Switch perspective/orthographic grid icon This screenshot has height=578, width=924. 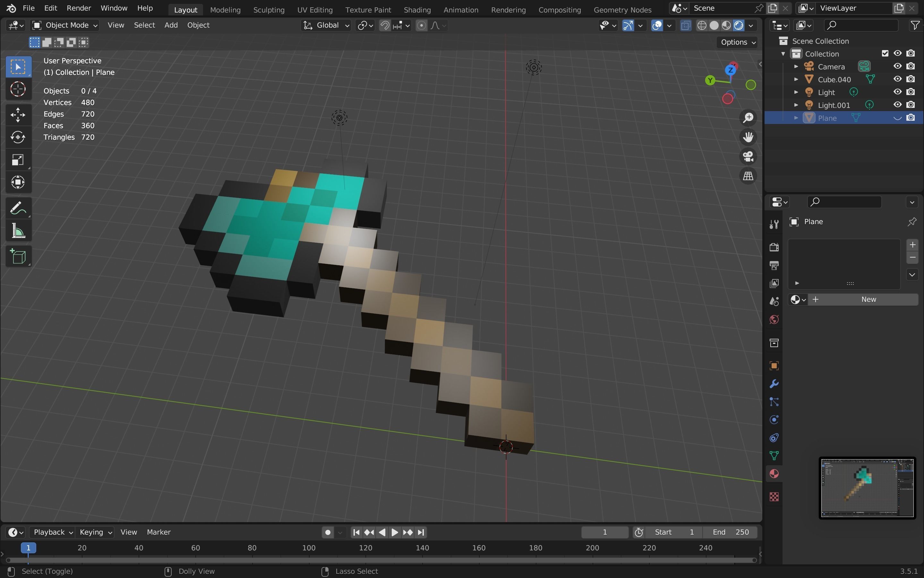pyautogui.click(x=748, y=176)
